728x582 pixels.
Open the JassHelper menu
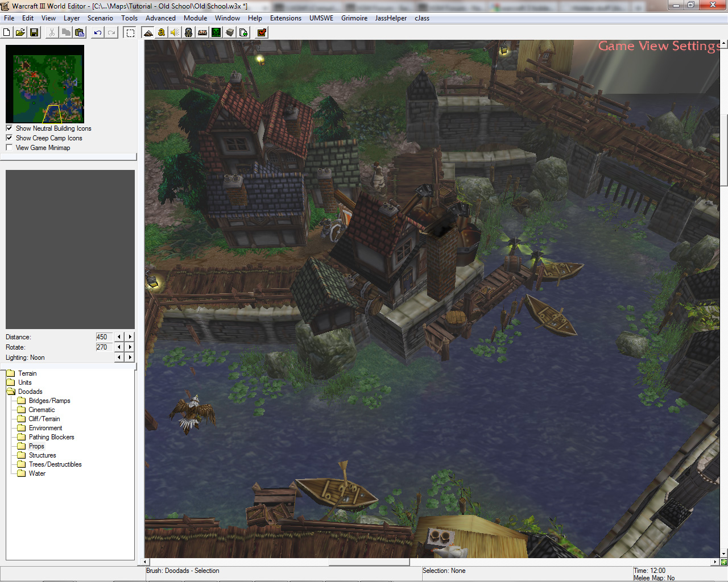click(x=391, y=18)
